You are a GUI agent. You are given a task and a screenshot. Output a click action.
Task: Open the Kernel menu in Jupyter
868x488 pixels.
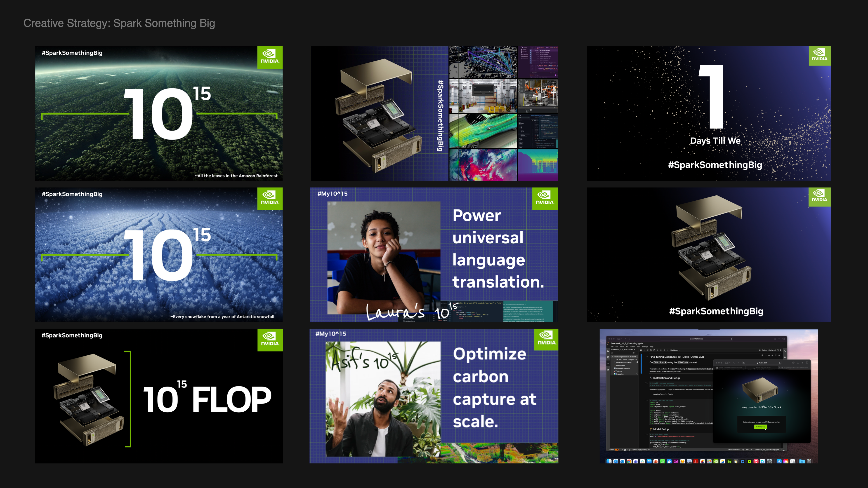(633, 347)
